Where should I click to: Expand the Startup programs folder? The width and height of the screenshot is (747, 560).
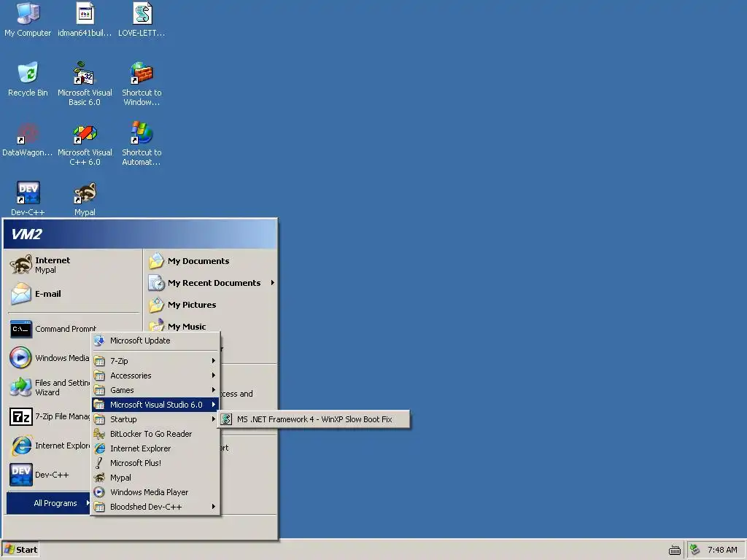tap(155, 419)
